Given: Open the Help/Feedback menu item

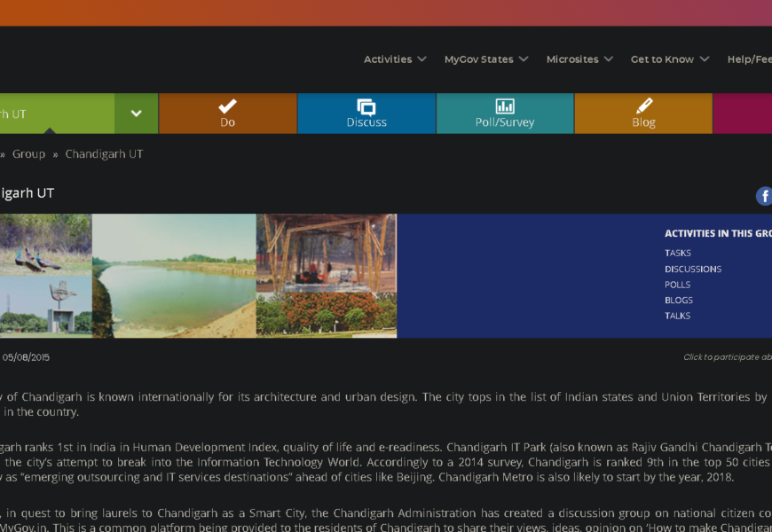Looking at the screenshot, I should pos(749,59).
